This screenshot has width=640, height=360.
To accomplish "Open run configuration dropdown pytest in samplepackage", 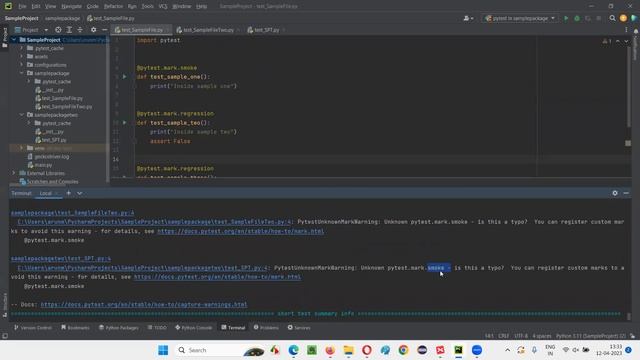I will [520, 18].
